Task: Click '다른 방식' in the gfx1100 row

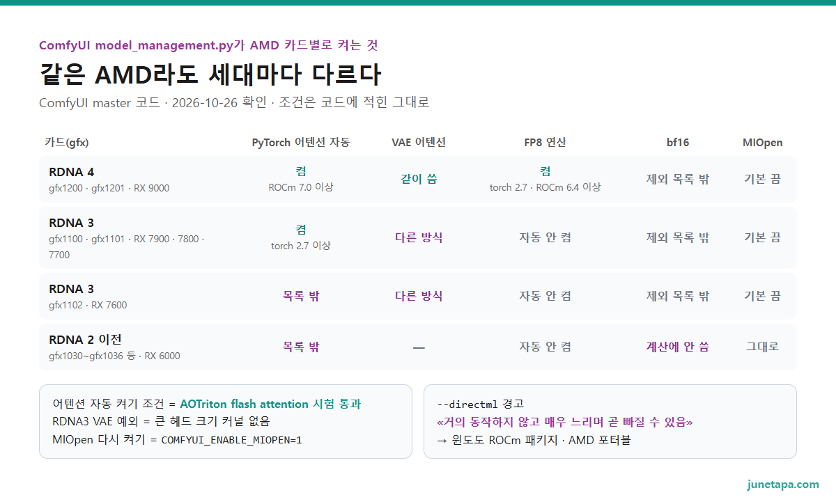Action: click(x=419, y=237)
